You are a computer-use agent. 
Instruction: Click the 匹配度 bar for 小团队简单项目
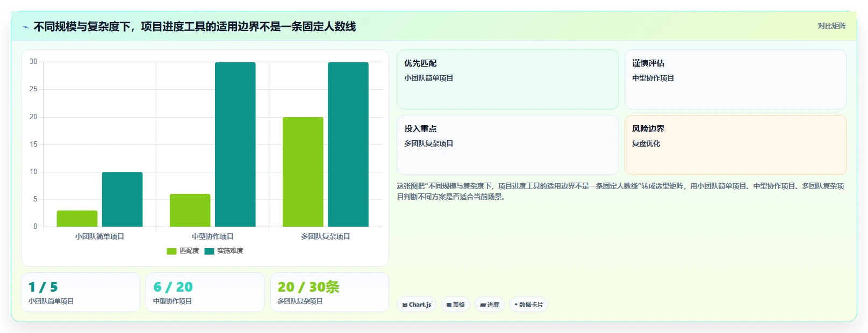click(77, 219)
